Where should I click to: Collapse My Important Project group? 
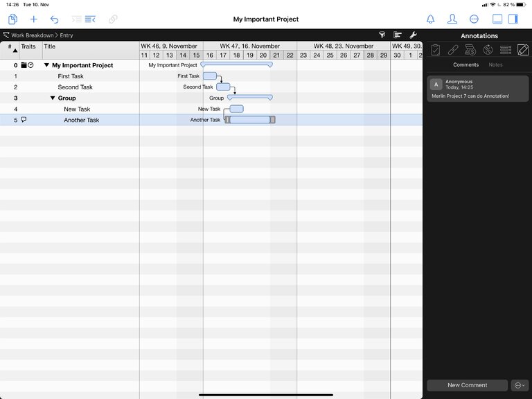(x=46, y=65)
